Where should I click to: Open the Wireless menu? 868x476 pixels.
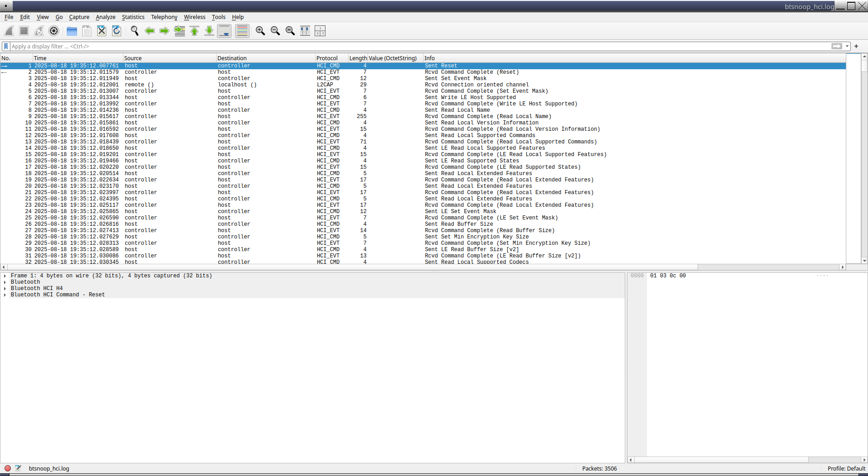click(x=194, y=17)
